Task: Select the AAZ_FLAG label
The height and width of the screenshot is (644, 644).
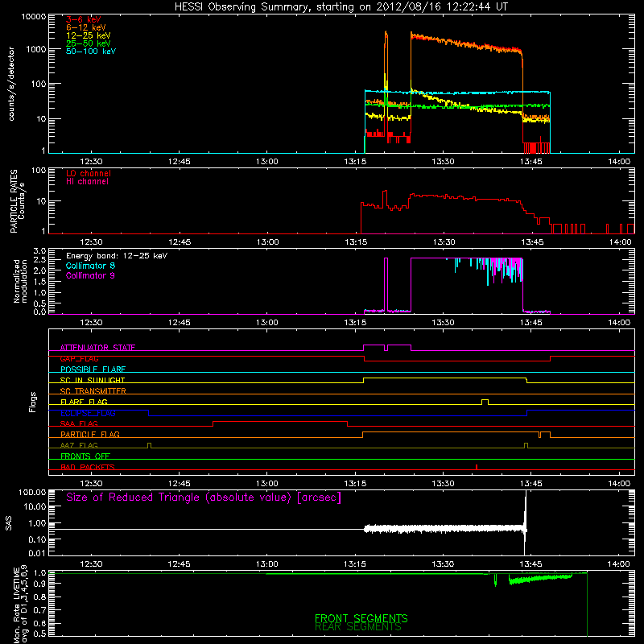Action: tap(79, 445)
